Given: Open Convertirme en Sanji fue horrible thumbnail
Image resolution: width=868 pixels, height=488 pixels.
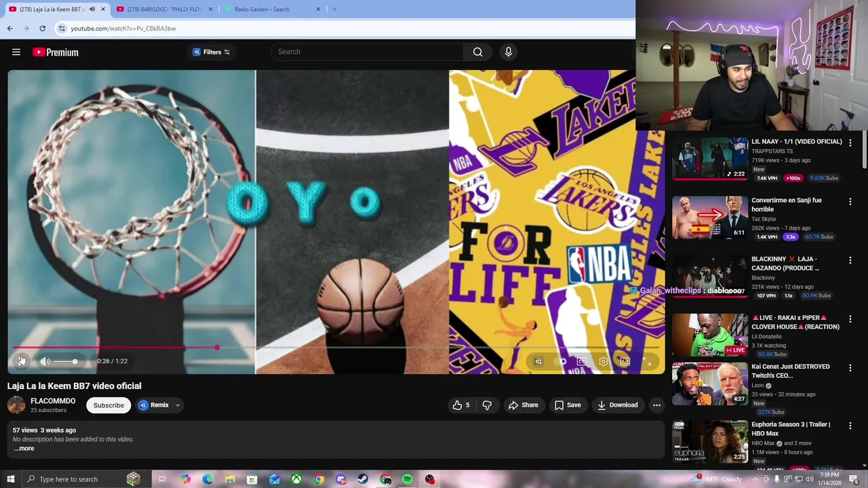Looking at the screenshot, I should tap(710, 218).
